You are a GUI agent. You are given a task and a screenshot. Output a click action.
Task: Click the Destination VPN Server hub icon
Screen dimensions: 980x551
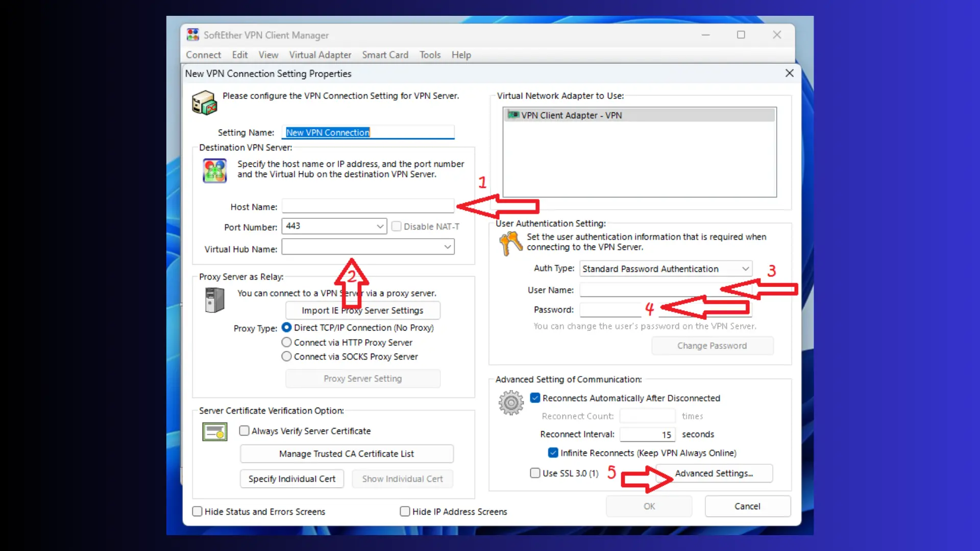[214, 170]
